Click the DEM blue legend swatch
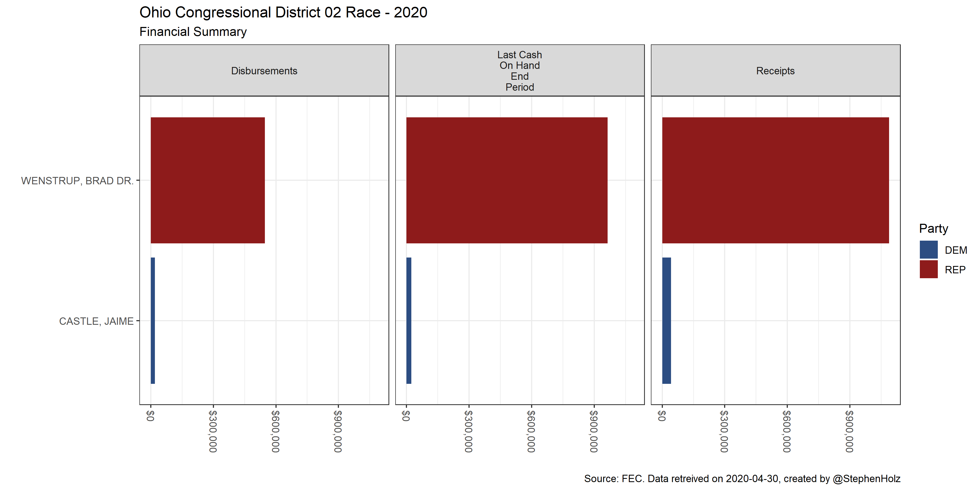980x490 pixels. point(928,250)
